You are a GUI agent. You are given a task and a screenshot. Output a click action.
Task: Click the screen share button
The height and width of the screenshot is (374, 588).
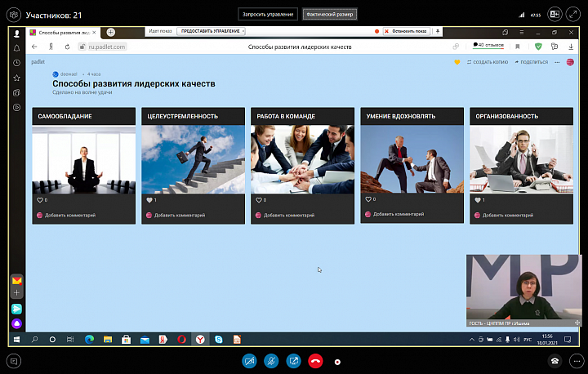(293, 360)
